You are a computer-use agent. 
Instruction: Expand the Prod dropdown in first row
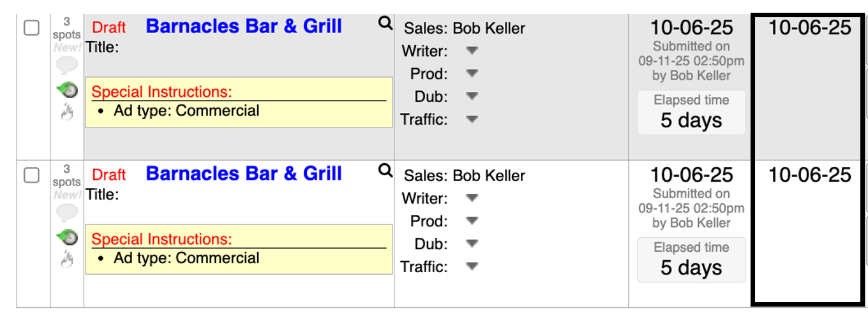coord(472,73)
